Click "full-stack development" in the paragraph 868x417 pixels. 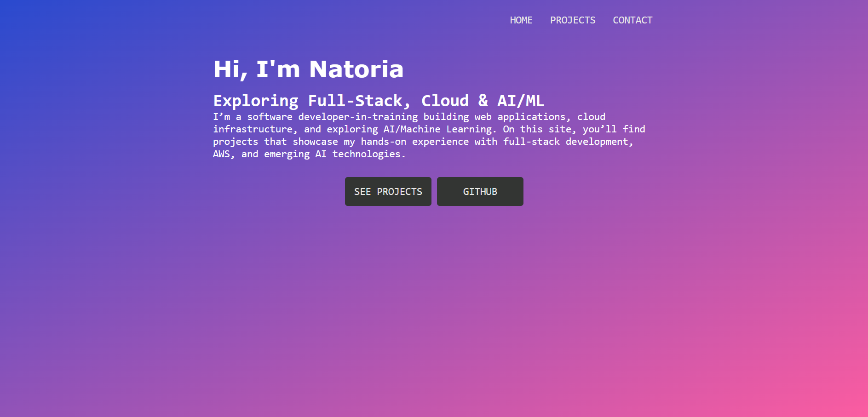567,142
